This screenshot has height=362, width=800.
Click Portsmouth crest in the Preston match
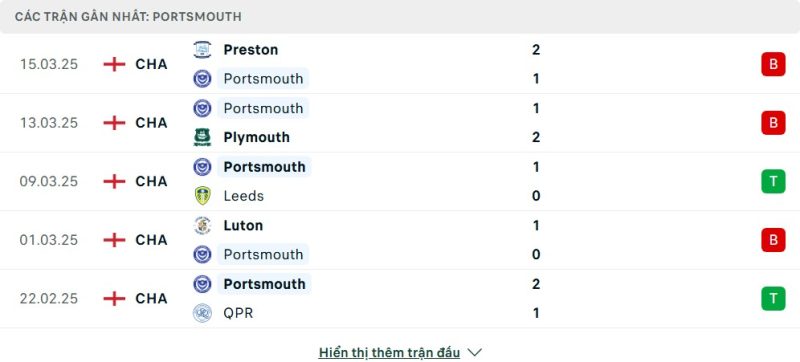point(203,79)
